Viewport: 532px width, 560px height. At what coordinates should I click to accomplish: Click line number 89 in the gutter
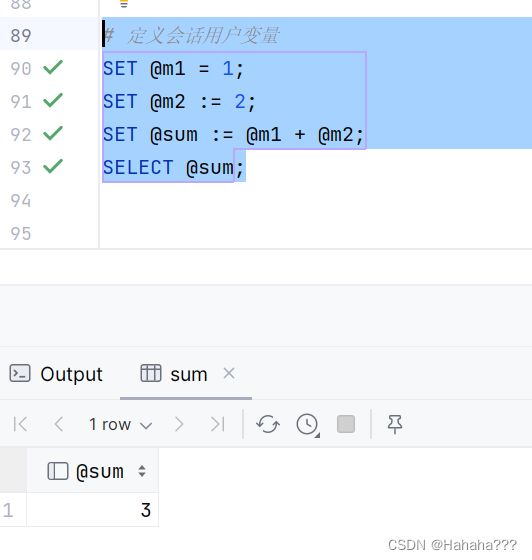tap(21, 35)
